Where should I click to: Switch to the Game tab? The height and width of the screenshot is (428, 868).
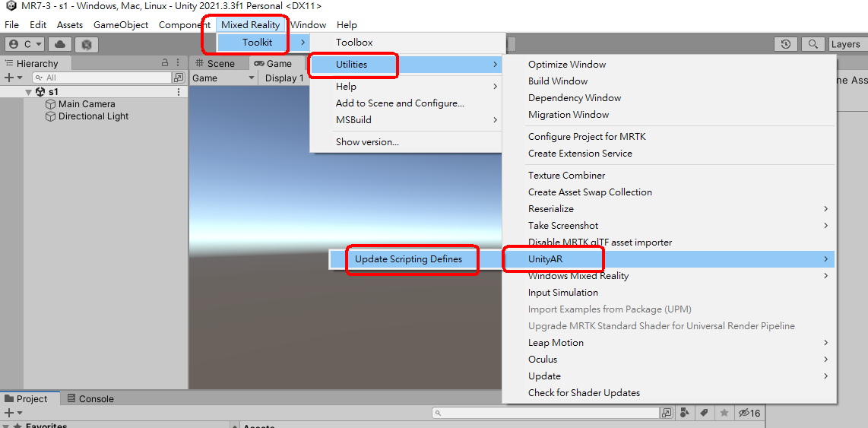(277, 64)
